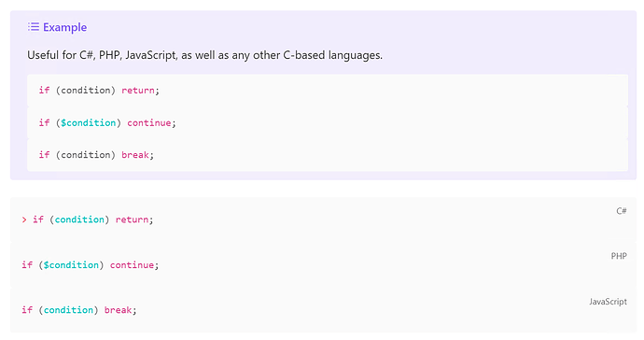The width and height of the screenshot is (644, 340).
Task: Click 'break' in the JavaScript code block
Action: 118,310
